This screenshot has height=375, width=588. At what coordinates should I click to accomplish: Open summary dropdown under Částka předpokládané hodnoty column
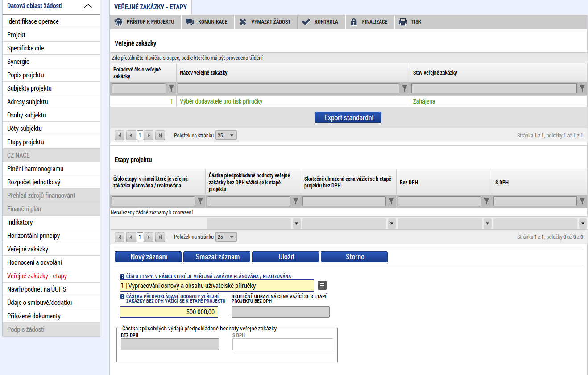[296, 223]
